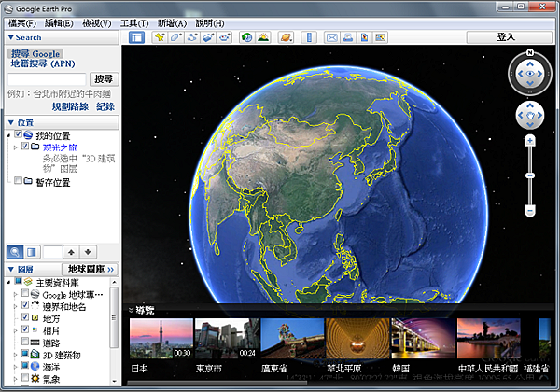
Task: Collapse 主要資料庫 tree node
Action: pos(8,283)
